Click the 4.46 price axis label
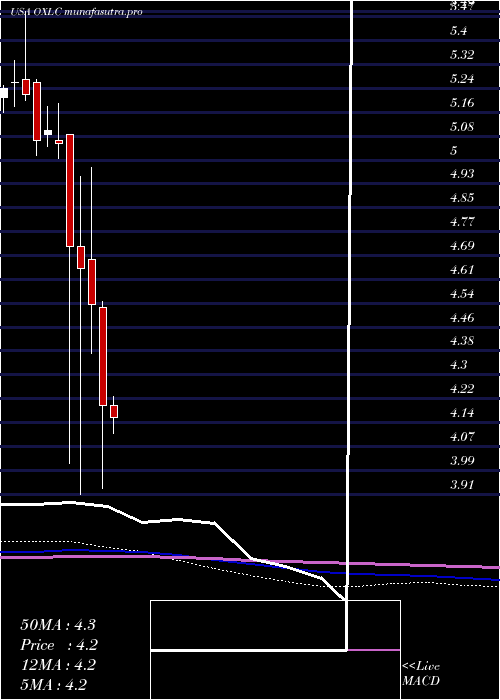This screenshot has width=500, height=700. (x=462, y=318)
